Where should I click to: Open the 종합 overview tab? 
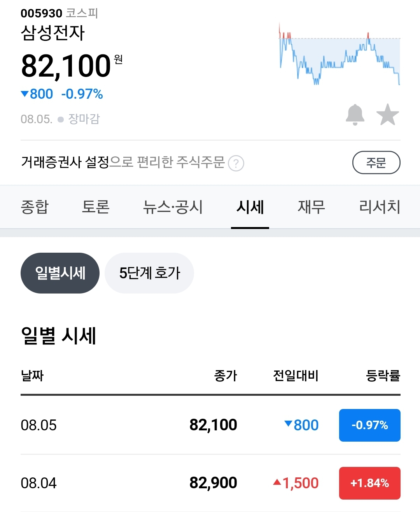[x=35, y=207]
